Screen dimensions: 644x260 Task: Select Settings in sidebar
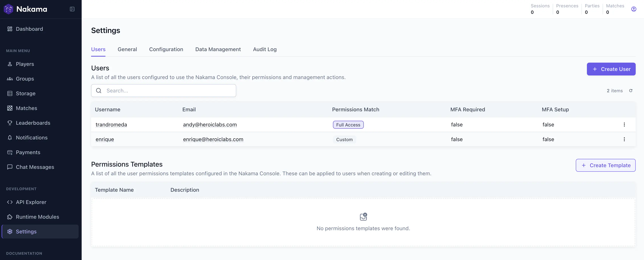[40, 232]
